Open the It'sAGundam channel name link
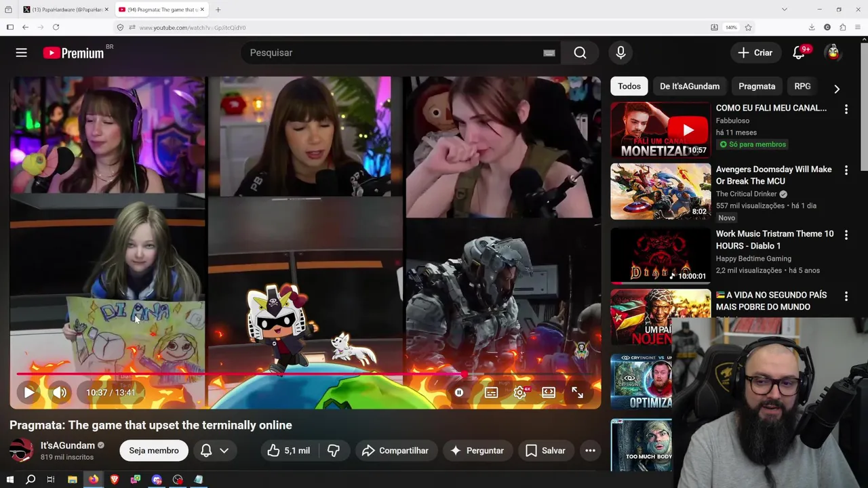Viewport: 868px width, 488px height. [x=68, y=445]
